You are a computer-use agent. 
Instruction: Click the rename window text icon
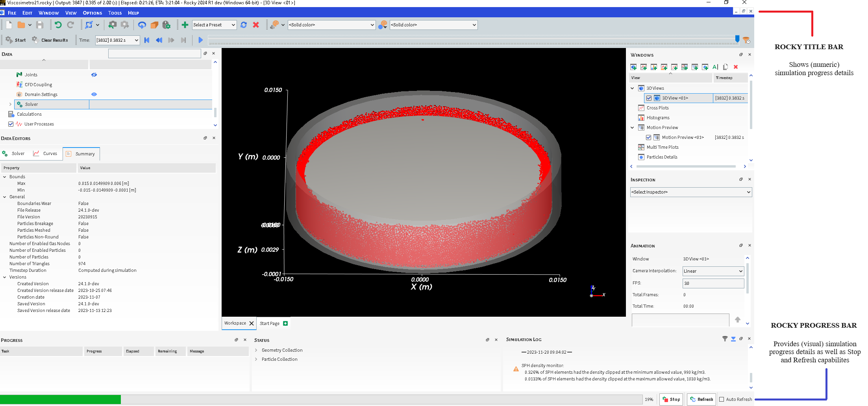point(715,67)
